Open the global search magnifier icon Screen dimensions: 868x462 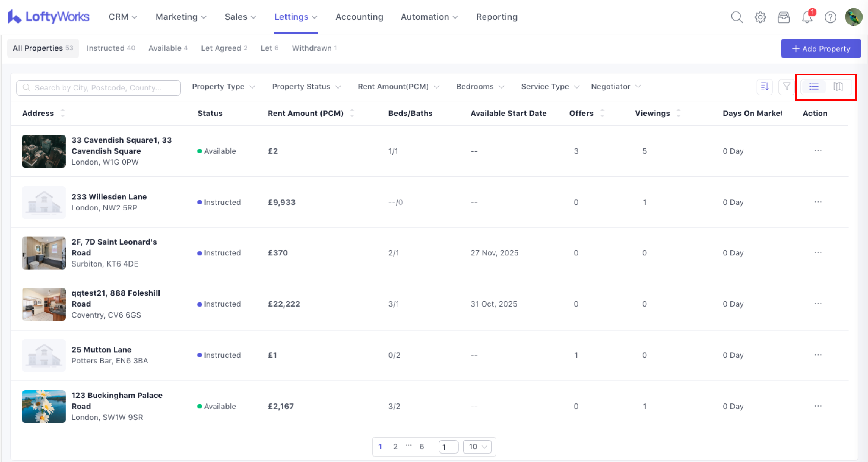pos(737,17)
